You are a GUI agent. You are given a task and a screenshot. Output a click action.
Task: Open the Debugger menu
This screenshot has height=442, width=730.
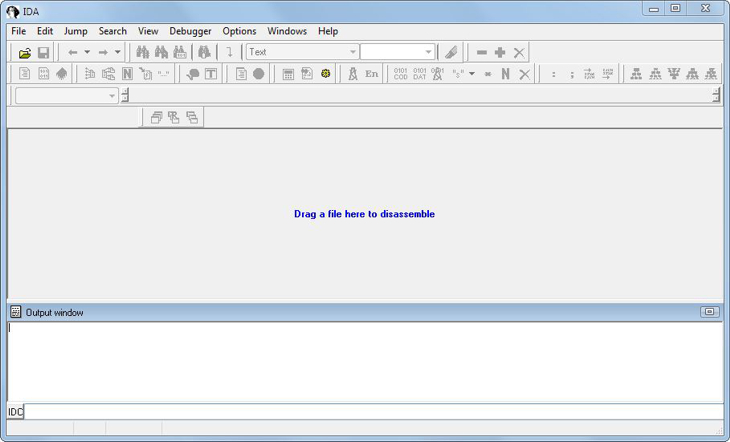coord(190,31)
